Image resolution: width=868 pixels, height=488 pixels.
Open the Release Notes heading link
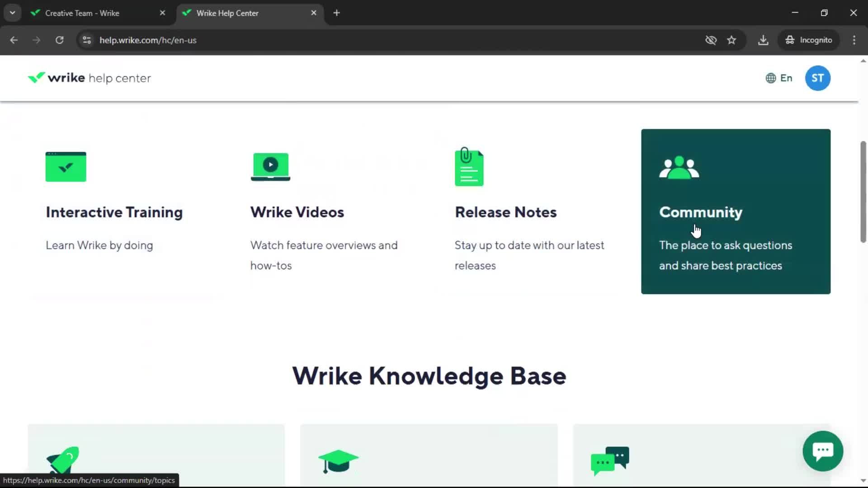[505, 212]
